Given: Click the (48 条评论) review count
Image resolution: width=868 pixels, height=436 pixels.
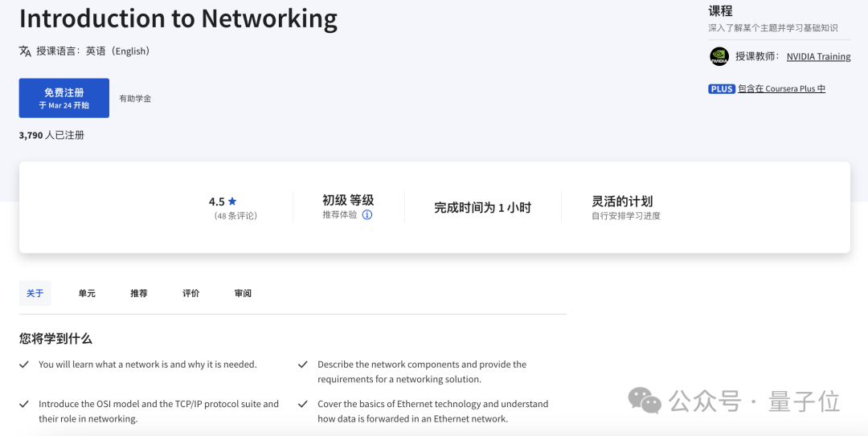Looking at the screenshot, I should (235, 216).
